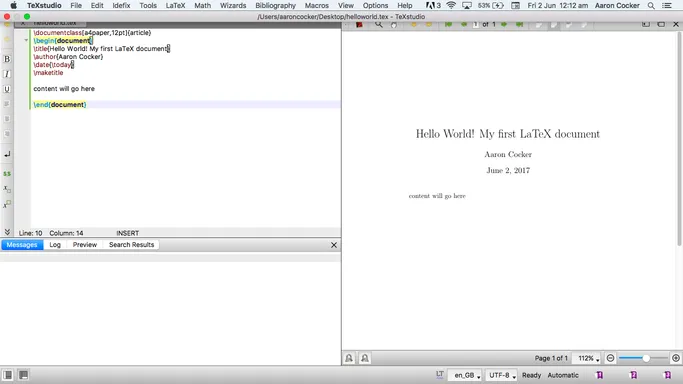Switch to the Preview tab
This screenshot has width=683, height=384.
85,245
